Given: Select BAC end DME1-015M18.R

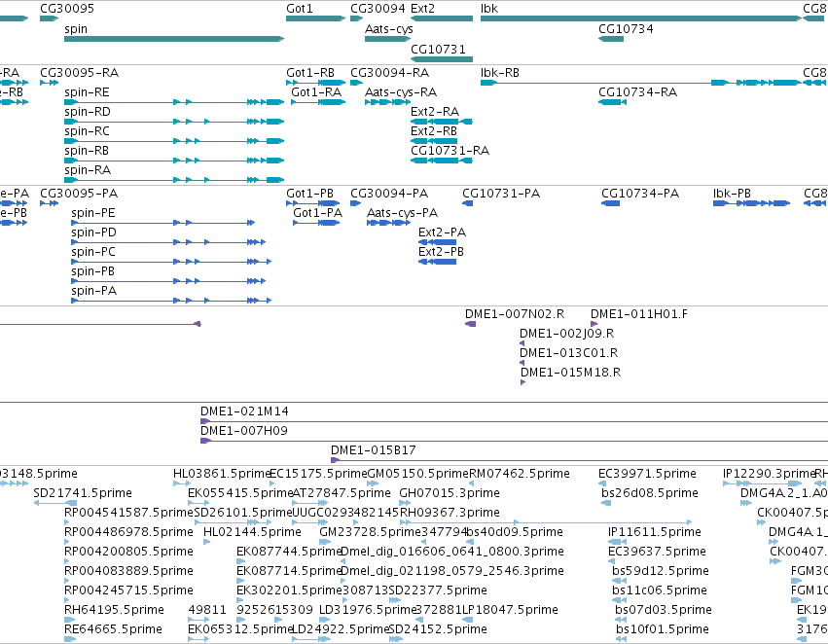Looking at the screenshot, I should point(570,374).
